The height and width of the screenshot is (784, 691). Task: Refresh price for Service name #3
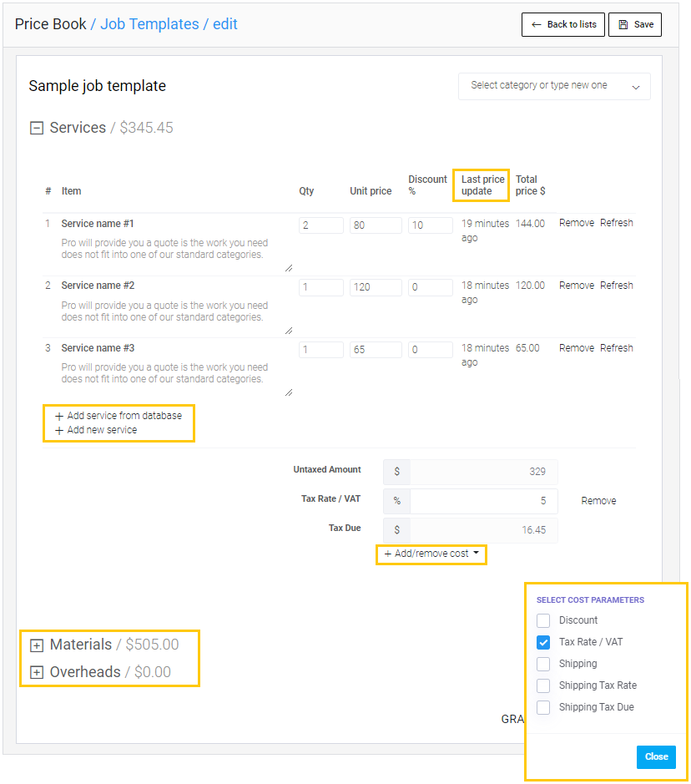616,348
